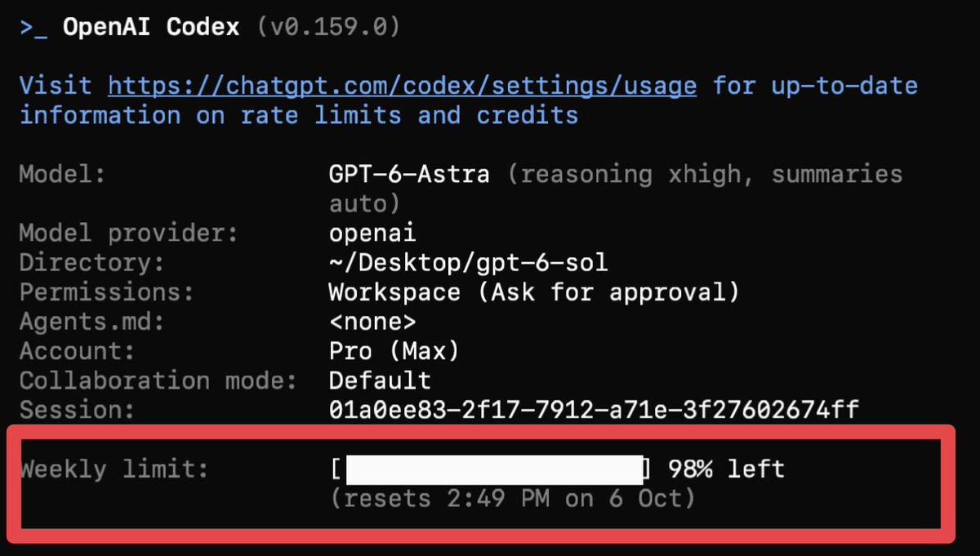Screen dimensions: 980x556
Task: Click the 'Weekly limit:' label
Action: (x=114, y=469)
